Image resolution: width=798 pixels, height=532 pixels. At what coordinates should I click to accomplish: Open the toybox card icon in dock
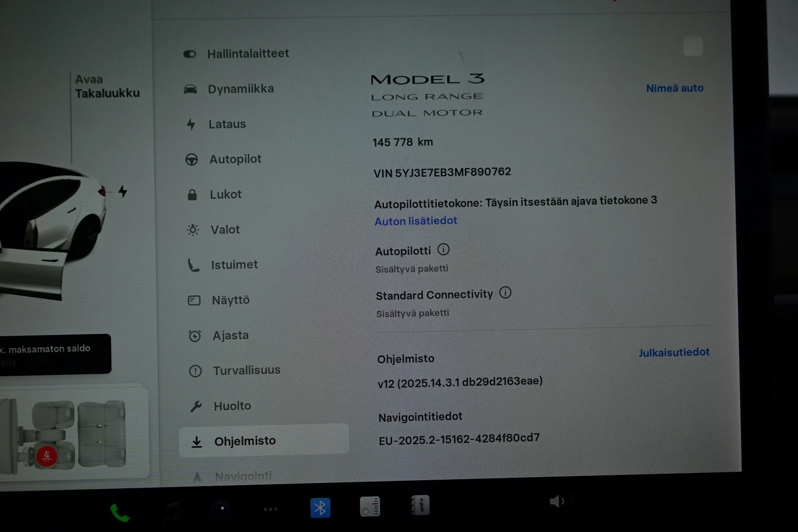tap(370, 506)
